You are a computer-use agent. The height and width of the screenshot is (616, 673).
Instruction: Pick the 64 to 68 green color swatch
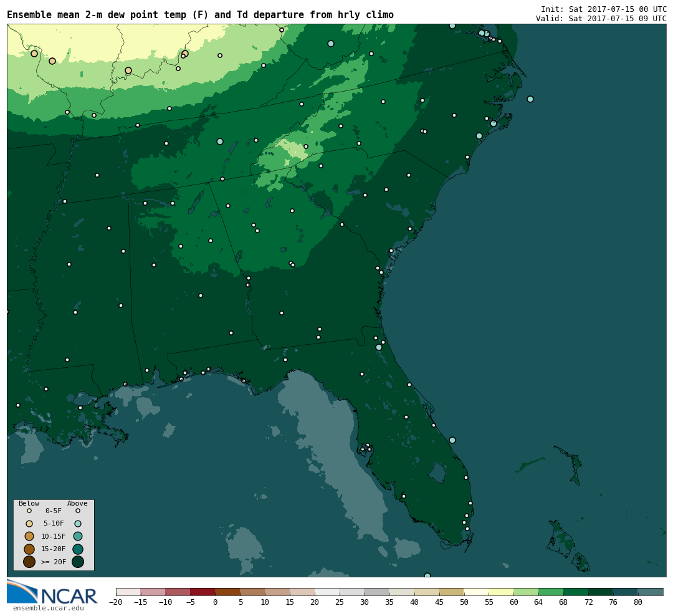[551, 592]
